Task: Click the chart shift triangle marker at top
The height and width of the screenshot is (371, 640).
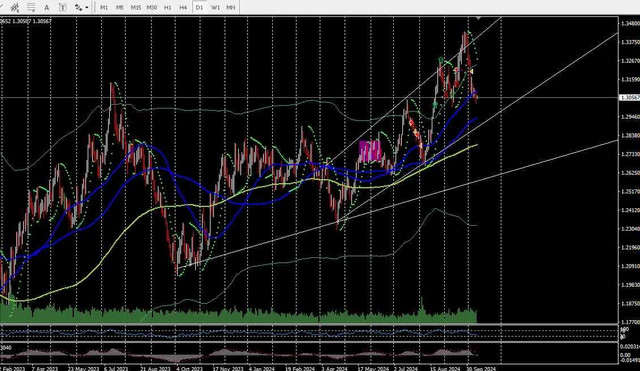Action: pyautogui.click(x=478, y=18)
